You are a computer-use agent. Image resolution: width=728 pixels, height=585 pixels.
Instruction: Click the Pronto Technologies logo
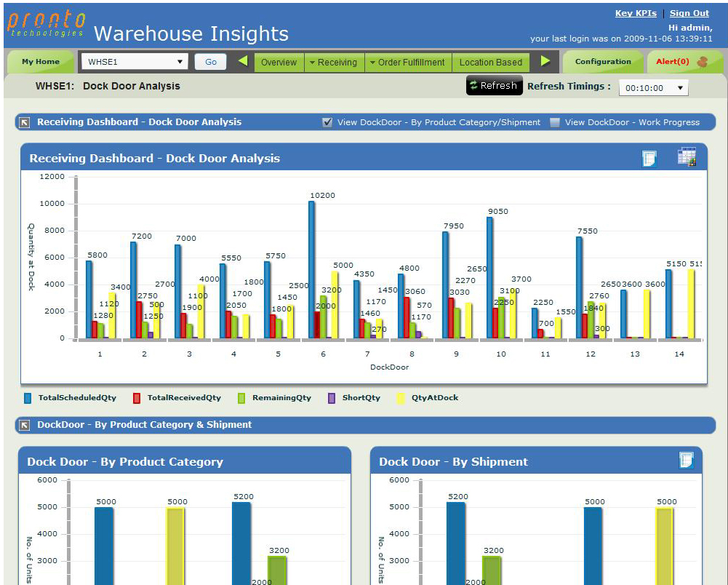pos(47,24)
